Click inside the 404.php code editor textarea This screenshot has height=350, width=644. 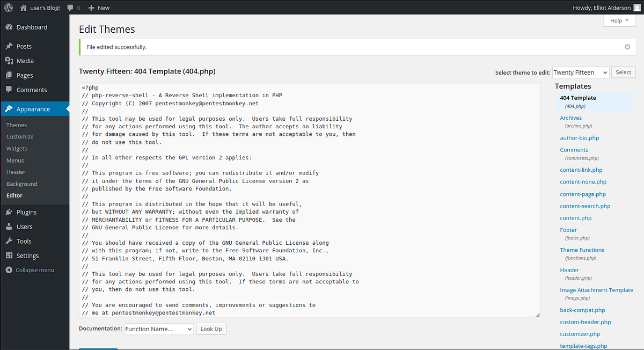tap(310, 200)
